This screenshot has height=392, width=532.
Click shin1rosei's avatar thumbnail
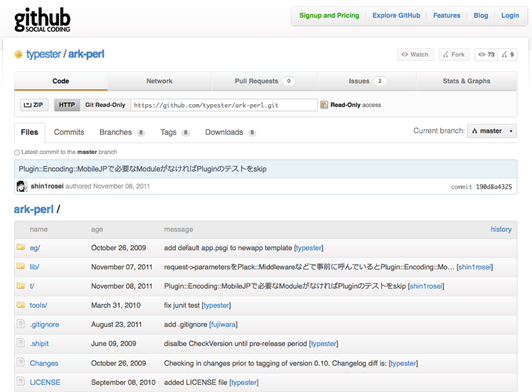[22, 186]
